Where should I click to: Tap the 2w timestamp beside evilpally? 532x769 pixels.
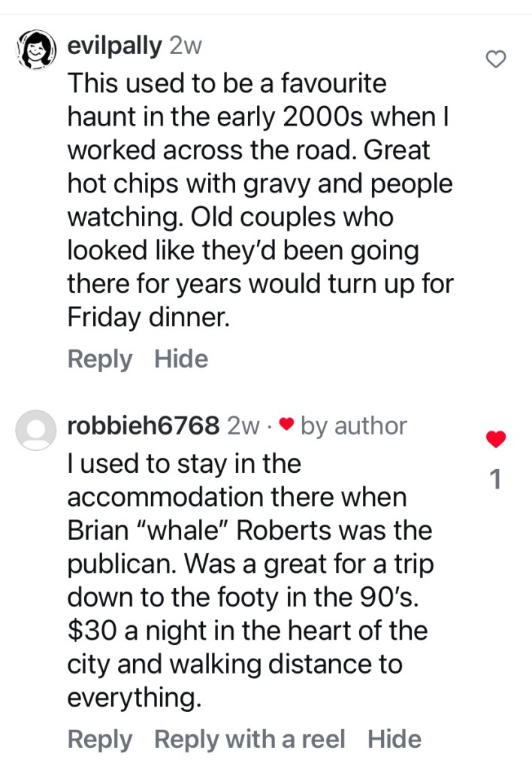(186, 46)
